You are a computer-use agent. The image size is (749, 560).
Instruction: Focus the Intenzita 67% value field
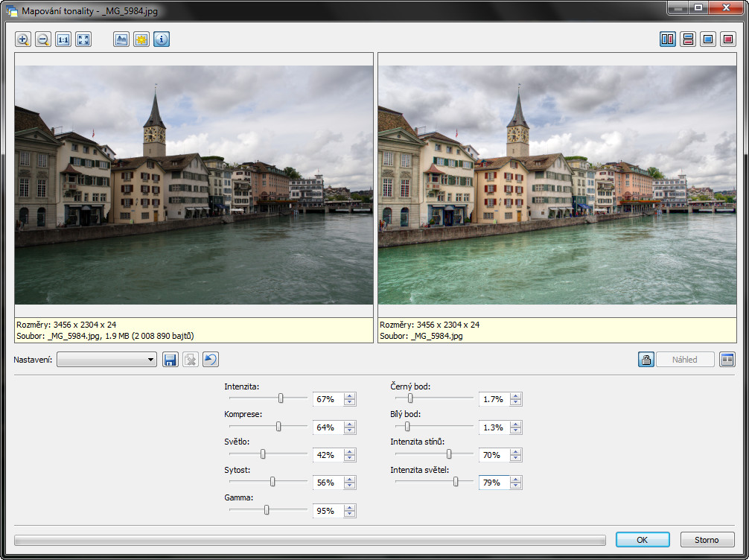pos(328,399)
